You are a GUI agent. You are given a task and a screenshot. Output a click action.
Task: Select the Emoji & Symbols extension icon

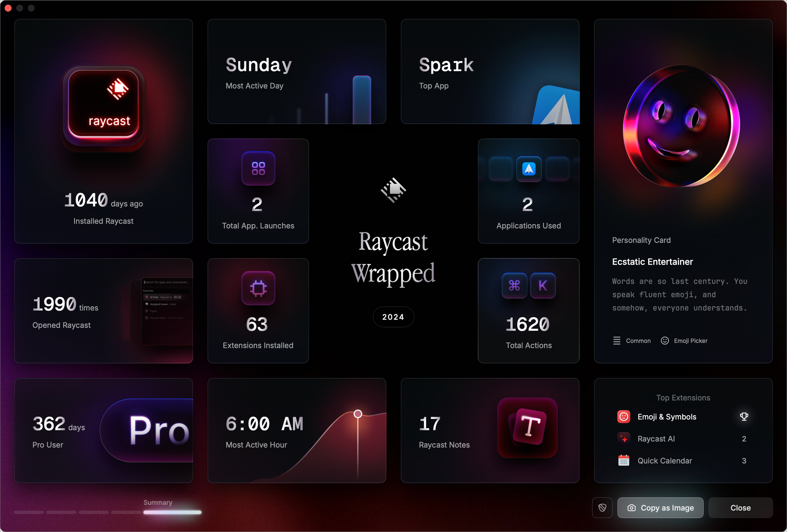(x=624, y=417)
